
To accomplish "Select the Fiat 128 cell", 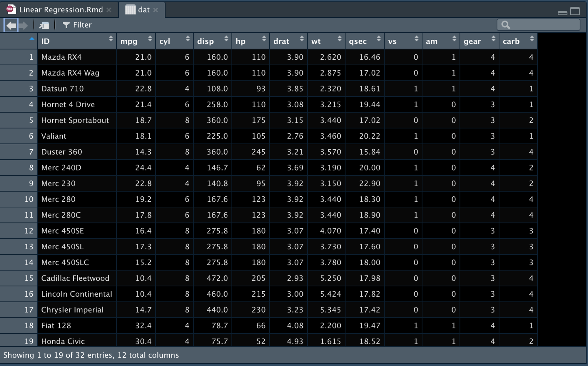I will coord(77,325).
